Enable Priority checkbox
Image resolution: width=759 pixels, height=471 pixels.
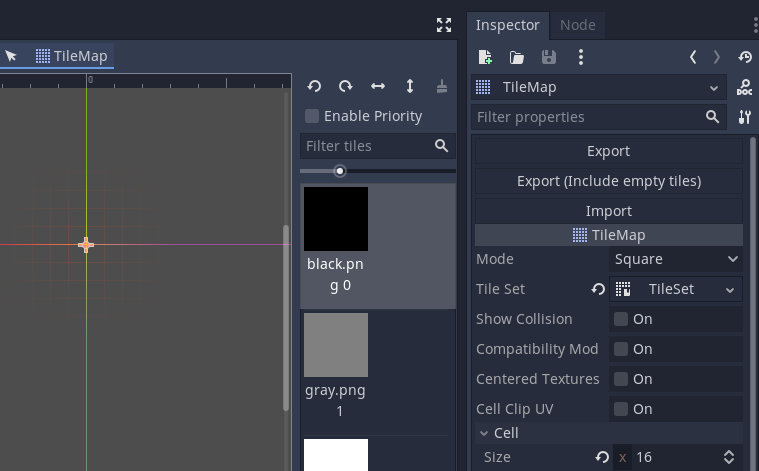[x=312, y=116]
